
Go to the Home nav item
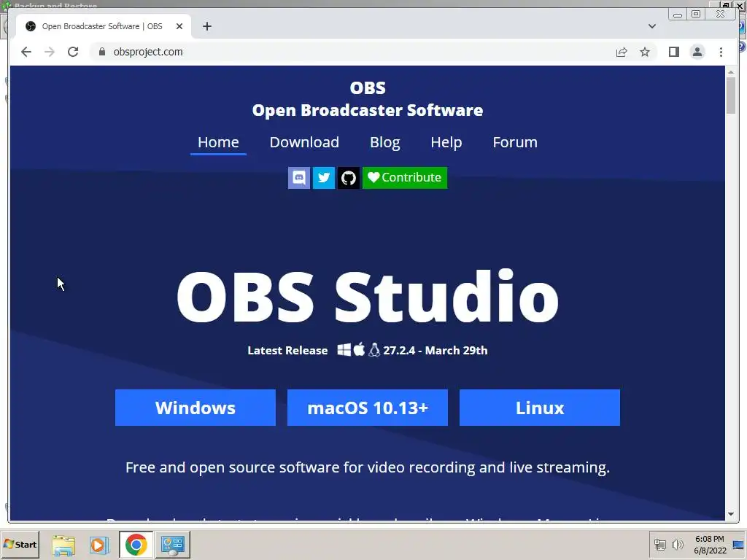[x=218, y=142]
